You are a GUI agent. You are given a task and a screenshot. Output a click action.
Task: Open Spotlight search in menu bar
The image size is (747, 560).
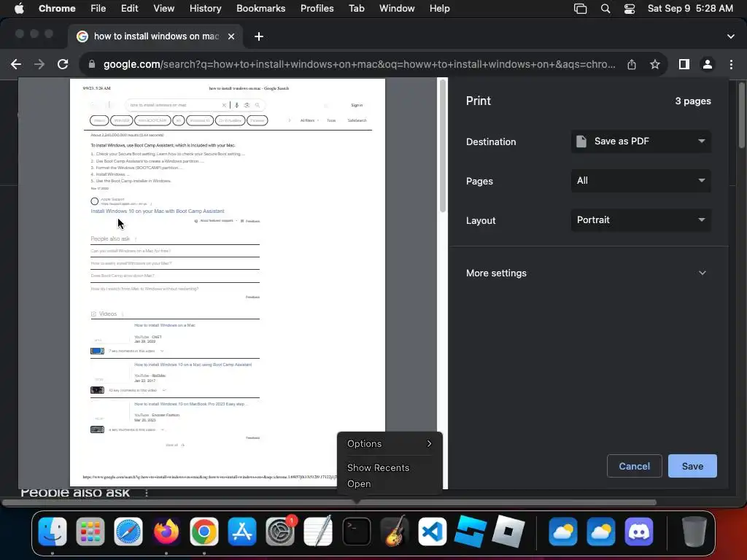605,9
